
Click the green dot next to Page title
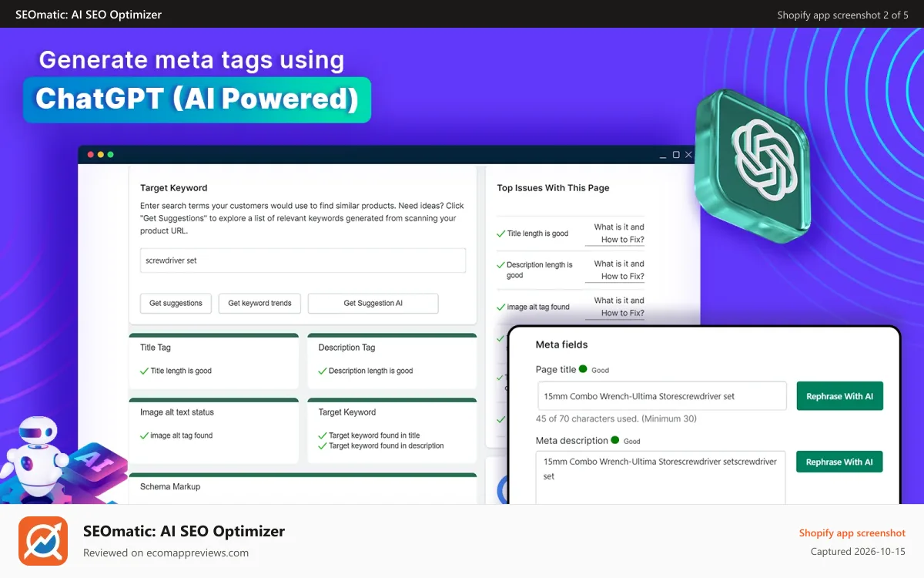583,369
